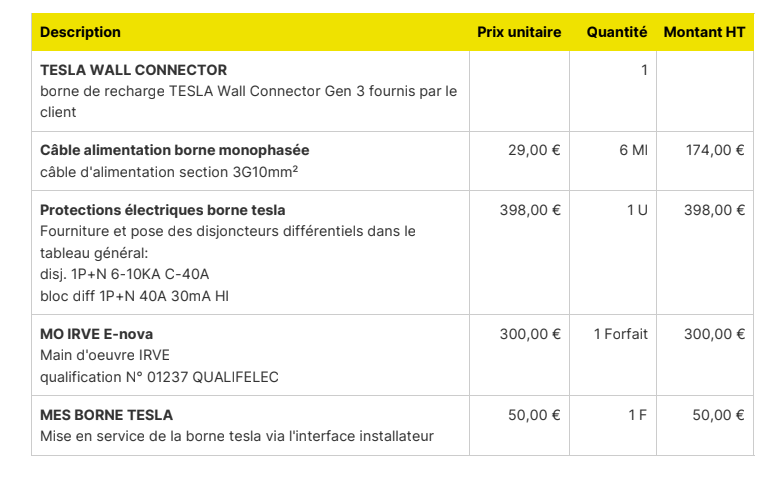This screenshot has width=780, height=485.
Task: Click the Prix unitaire column header
Action: click(x=519, y=32)
